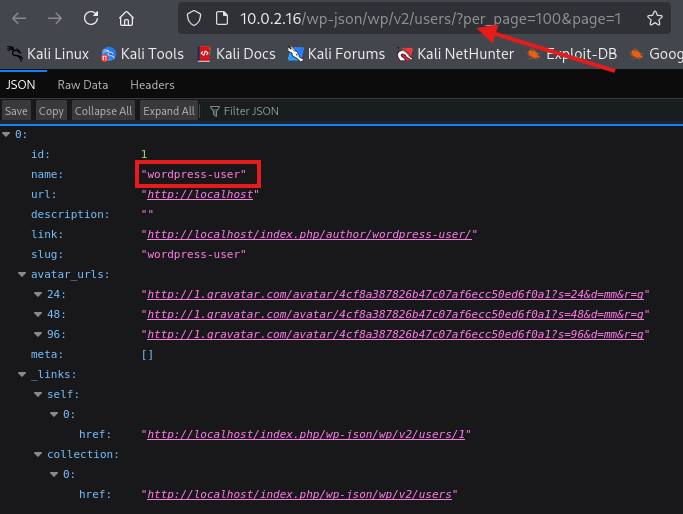The height and width of the screenshot is (514, 683).
Task: Open the shield tracking protection icon
Action: point(195,18)
